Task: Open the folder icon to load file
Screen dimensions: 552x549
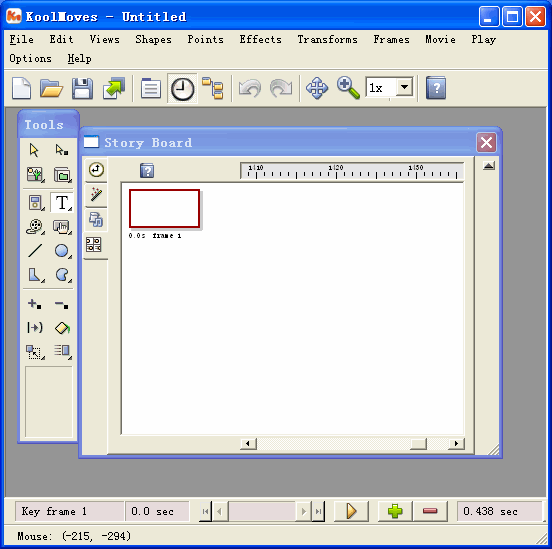Action: coord(51,88)
